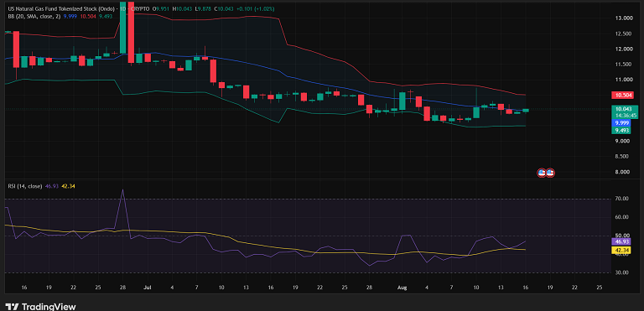Image resolution: width=644 pixels, height=311 pixels.
Task: Click the Jul month label on the time axis
Action: [147, 287]
